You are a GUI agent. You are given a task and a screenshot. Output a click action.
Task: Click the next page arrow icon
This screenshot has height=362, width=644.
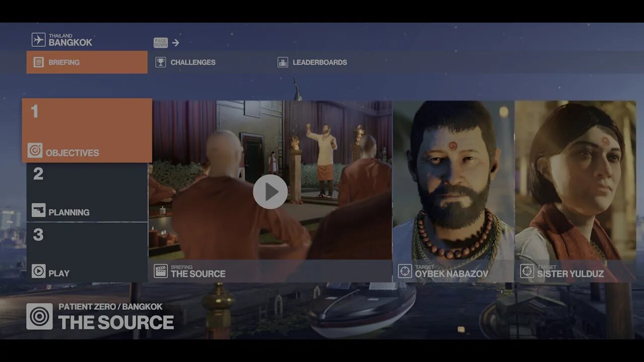[176, 43]
